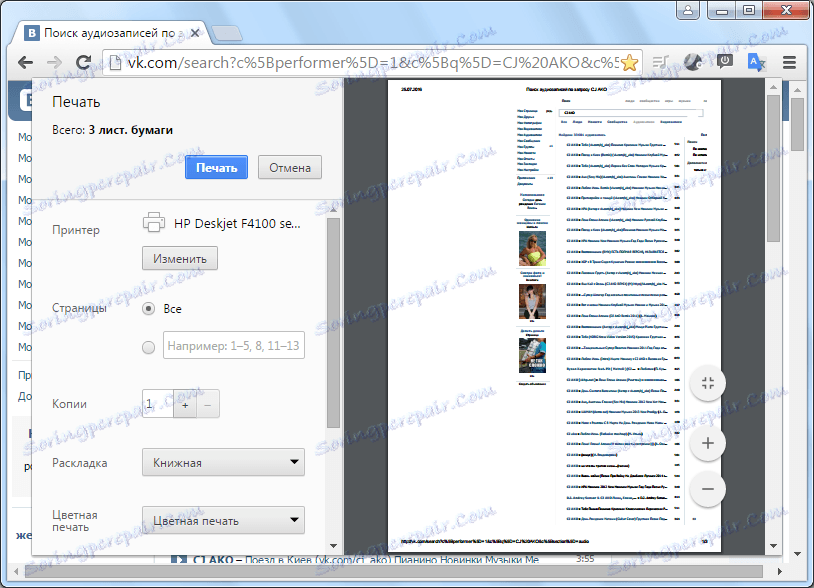814x588 pixels.
Task: Click the Страницы label
Action: click(79, 308)
